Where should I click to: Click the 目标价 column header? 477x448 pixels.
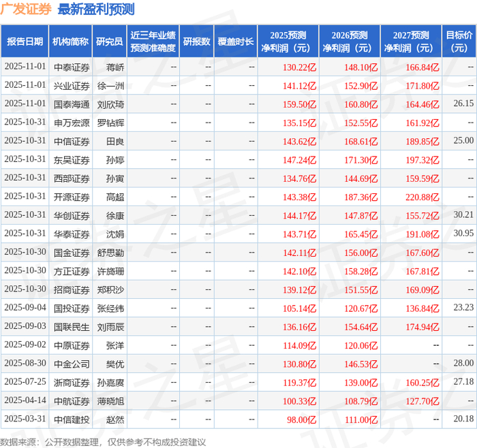(459, 42)
